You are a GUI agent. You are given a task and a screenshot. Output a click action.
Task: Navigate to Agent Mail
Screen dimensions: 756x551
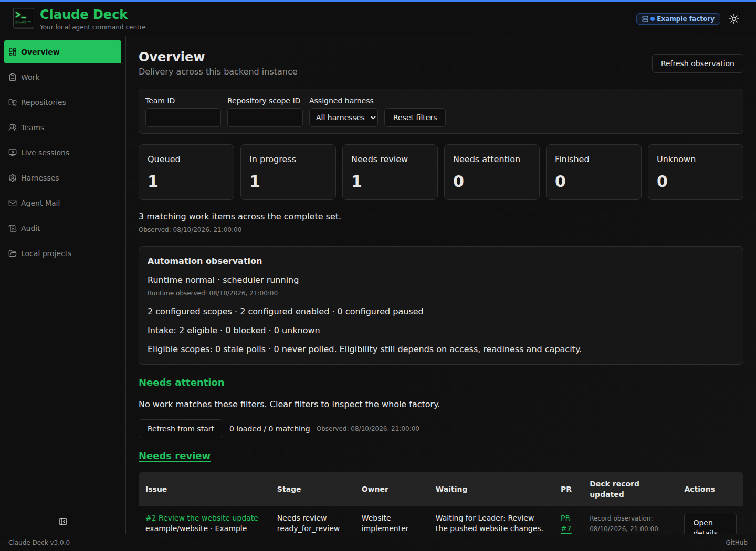click(62, 203)
